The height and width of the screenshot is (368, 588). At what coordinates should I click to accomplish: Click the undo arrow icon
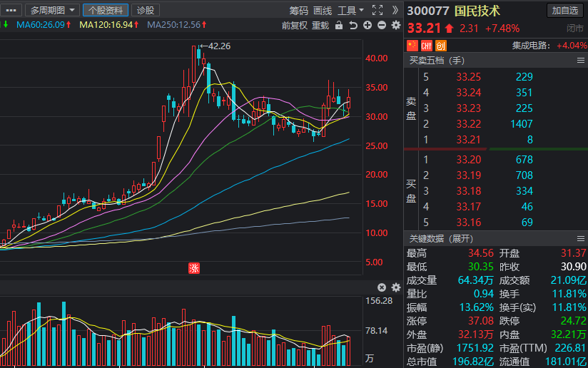353,25
